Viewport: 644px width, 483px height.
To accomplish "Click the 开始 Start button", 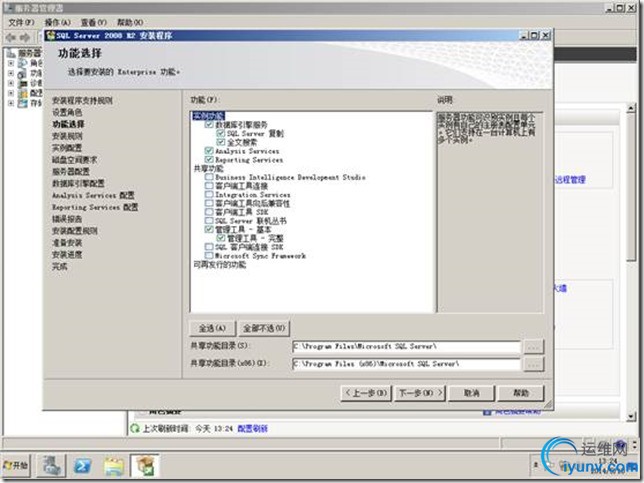I will (x=16, y=465).
